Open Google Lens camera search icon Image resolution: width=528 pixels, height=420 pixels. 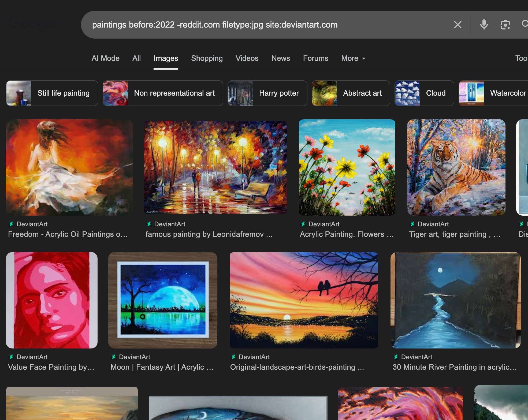tap(505, 25)
